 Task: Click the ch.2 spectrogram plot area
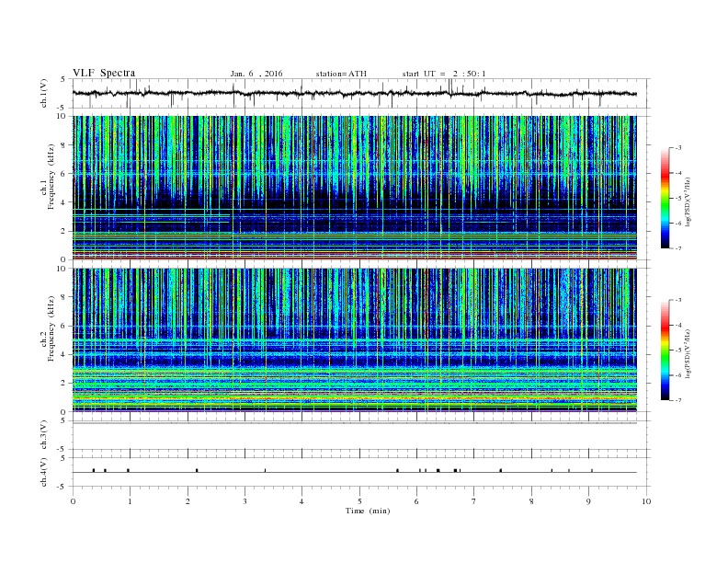[x=355, y=339]
